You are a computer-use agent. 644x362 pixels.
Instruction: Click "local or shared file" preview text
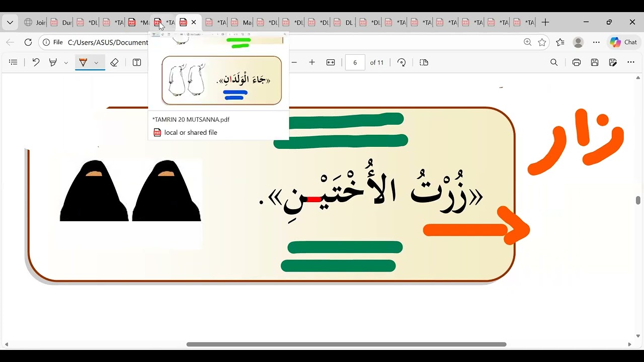pyautogui.click(x=191, y=133)
